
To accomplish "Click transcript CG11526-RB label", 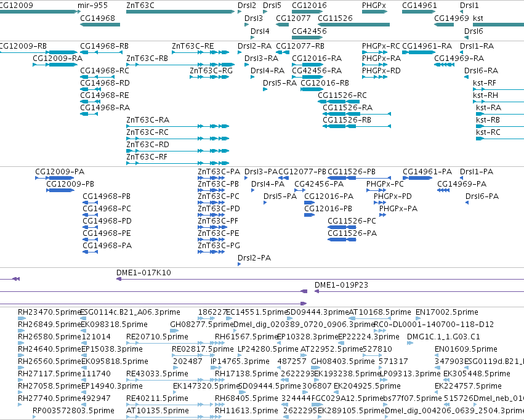I will [347, 119].
